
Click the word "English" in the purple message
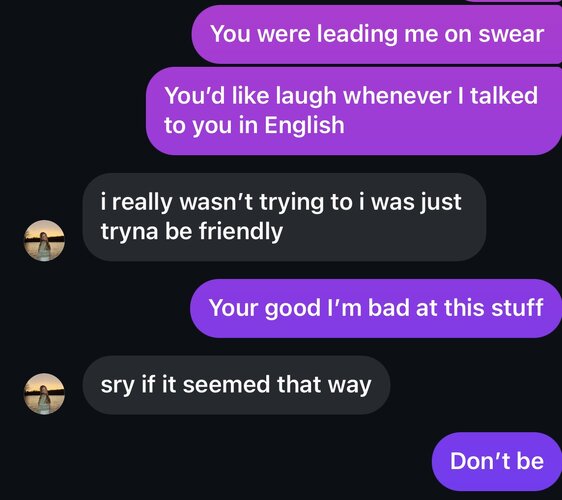(x=304, y=125)
